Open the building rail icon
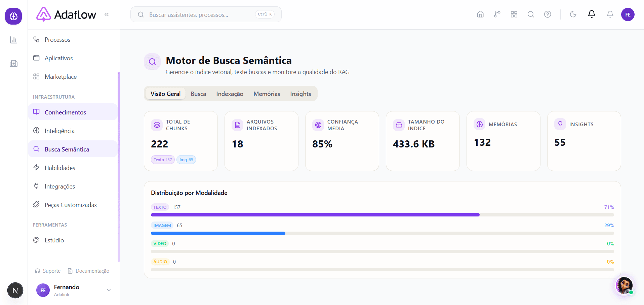 pos(13,64)
